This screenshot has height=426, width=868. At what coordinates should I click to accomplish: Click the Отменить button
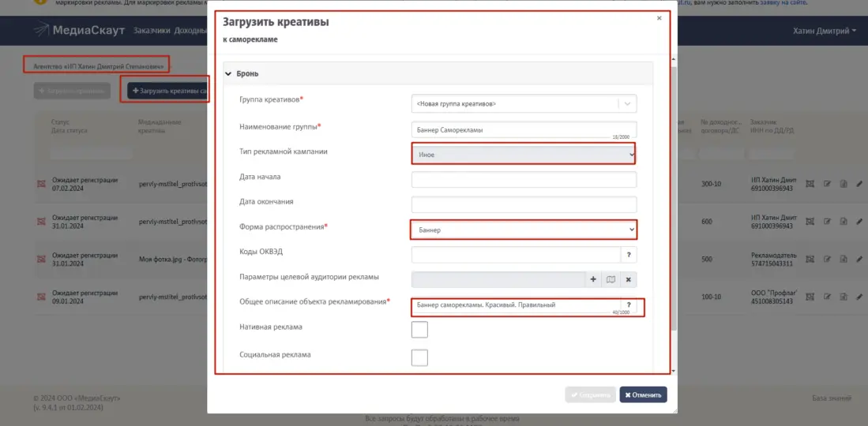click(643, 394)
